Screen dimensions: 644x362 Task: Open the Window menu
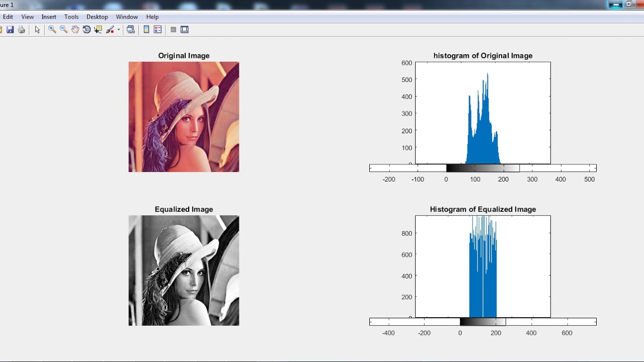(127, 17)
